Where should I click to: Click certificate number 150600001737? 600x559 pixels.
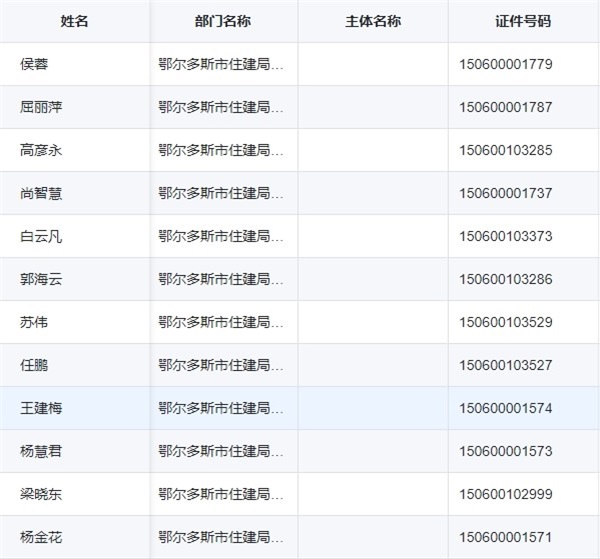(505, 193)
